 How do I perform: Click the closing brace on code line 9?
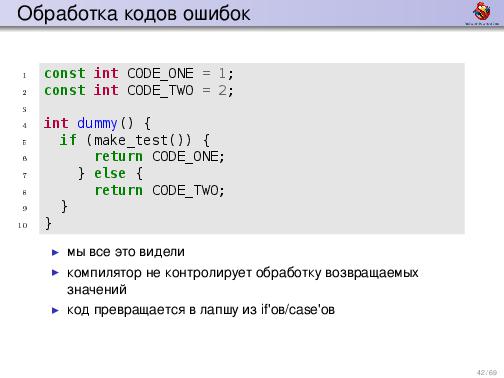tap(64, 207)
